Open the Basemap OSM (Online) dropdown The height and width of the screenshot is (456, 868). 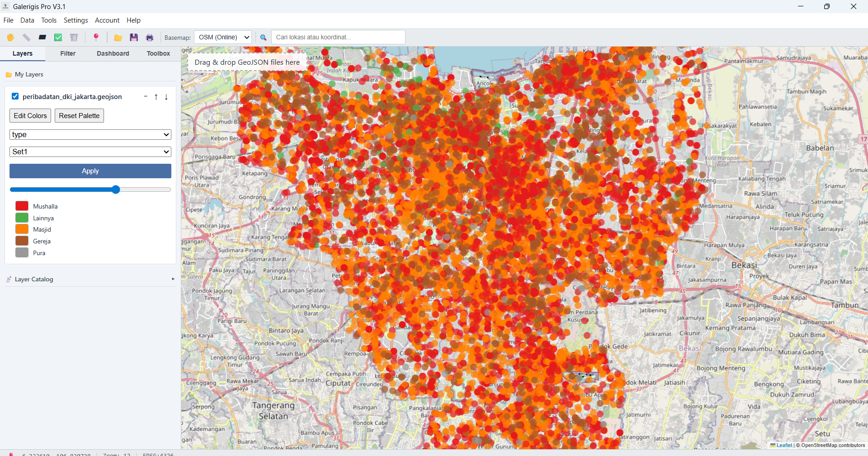pos(223,37)
